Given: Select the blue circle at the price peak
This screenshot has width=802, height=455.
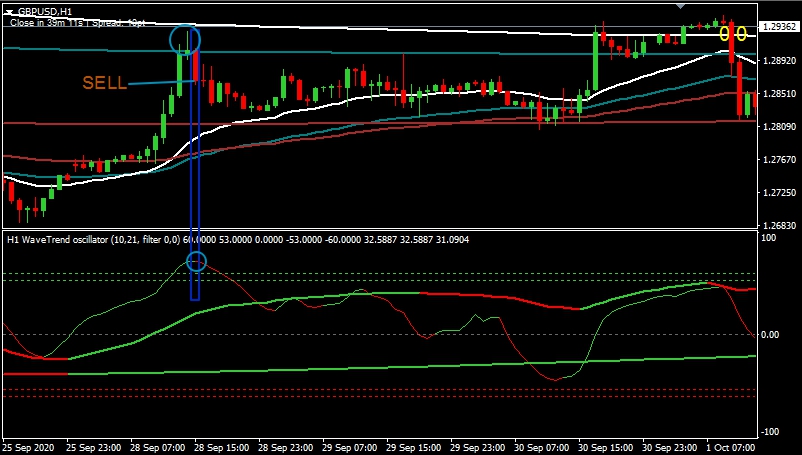Looking at the screenshot, I should (x=185, y=39).
